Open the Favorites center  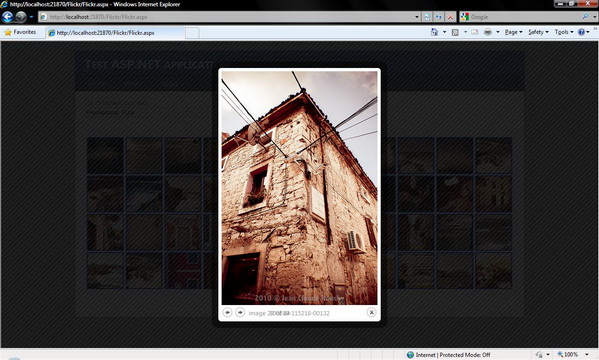(x=20, y=32)
